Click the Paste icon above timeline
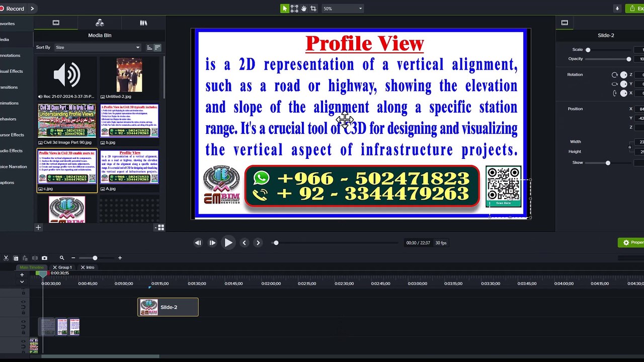Image resolution: width=644 pixels, height=362 pixels. coord(25,258)
